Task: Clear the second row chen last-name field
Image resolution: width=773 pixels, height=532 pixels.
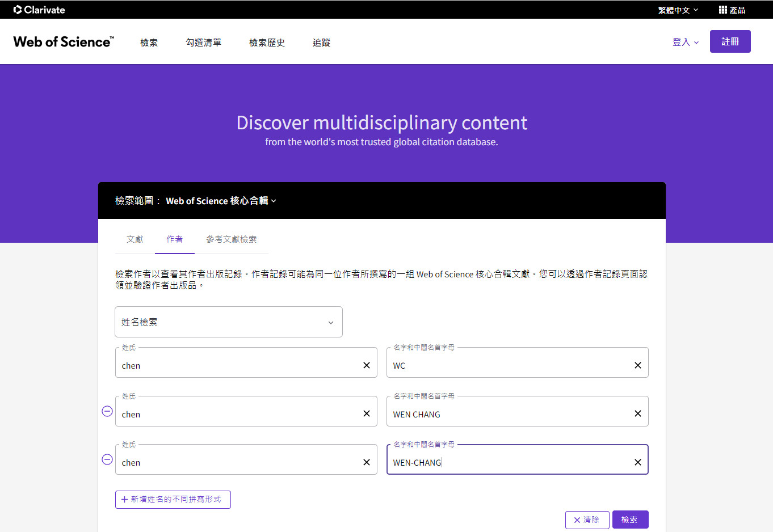Action: (367, 413)
